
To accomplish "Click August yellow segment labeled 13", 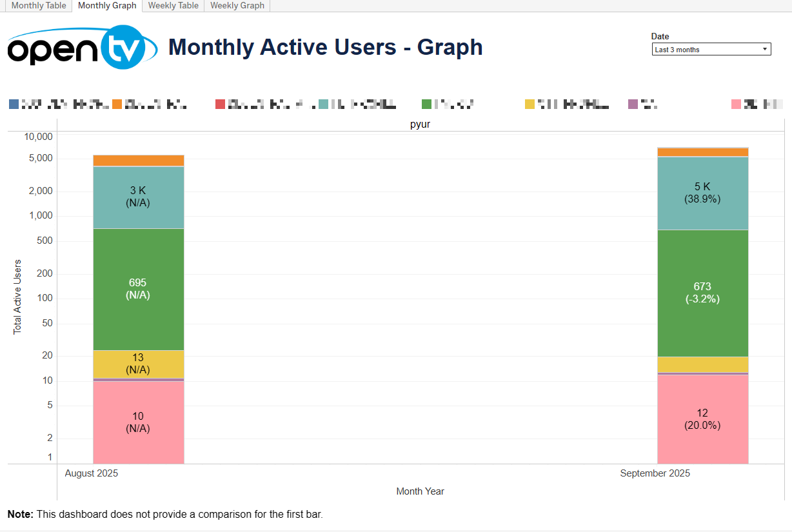I will point(139,364).
